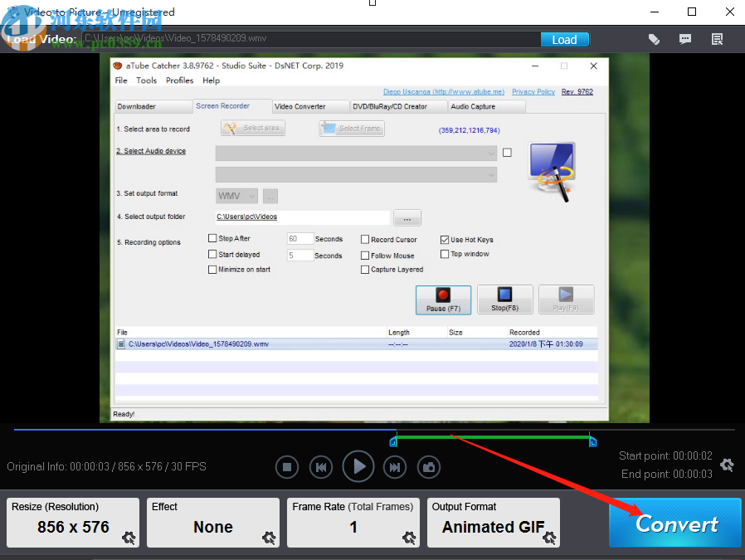This screenshot has height=560, width=745.
Task: Open Resize resolution settings gear
Action: [129, 538]
